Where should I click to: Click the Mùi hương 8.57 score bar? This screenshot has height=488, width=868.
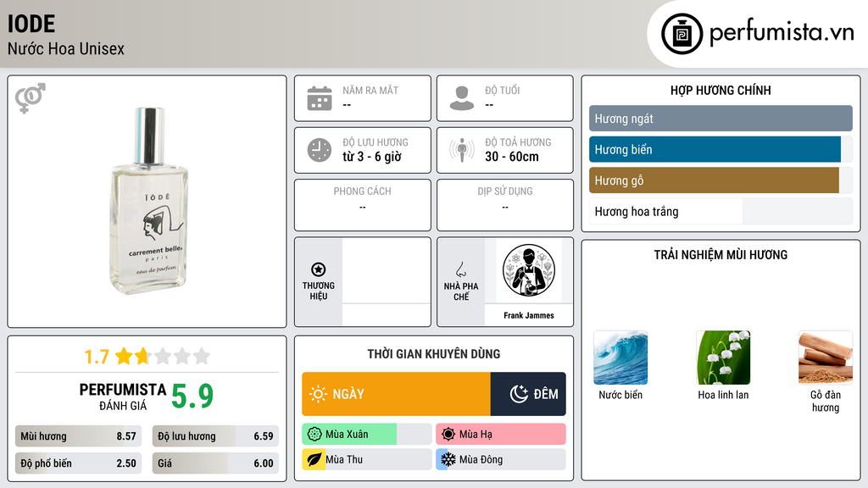79,436
